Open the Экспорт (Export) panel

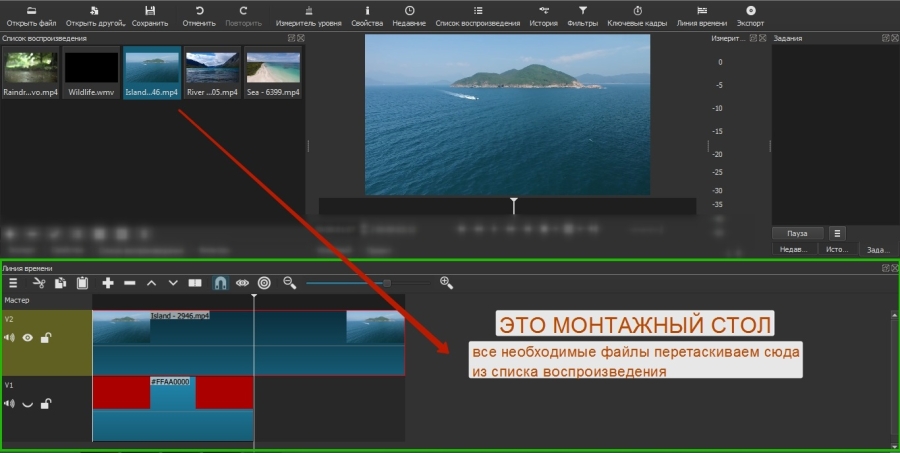click(751, 15)
